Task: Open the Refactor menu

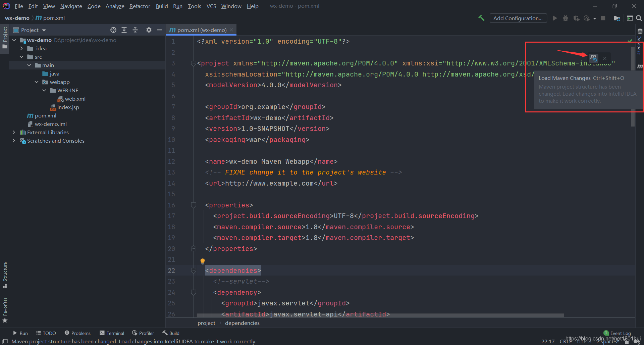Action: pos(140,6)
